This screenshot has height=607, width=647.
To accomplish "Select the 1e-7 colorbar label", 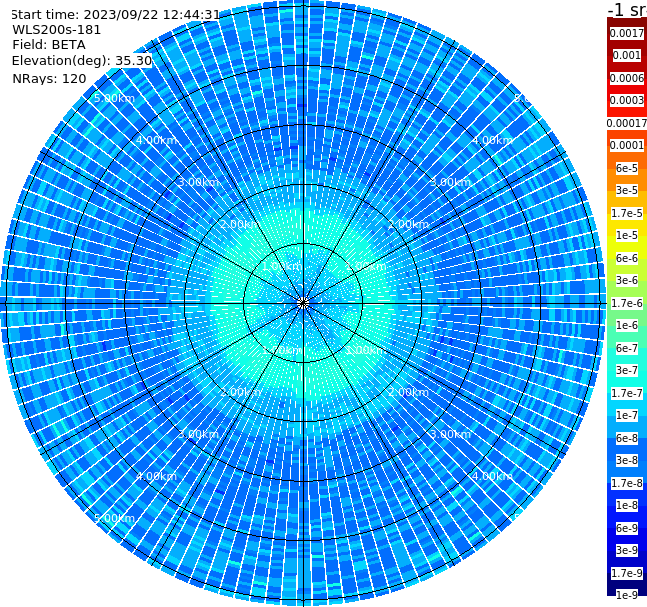I will click(627, 415).
